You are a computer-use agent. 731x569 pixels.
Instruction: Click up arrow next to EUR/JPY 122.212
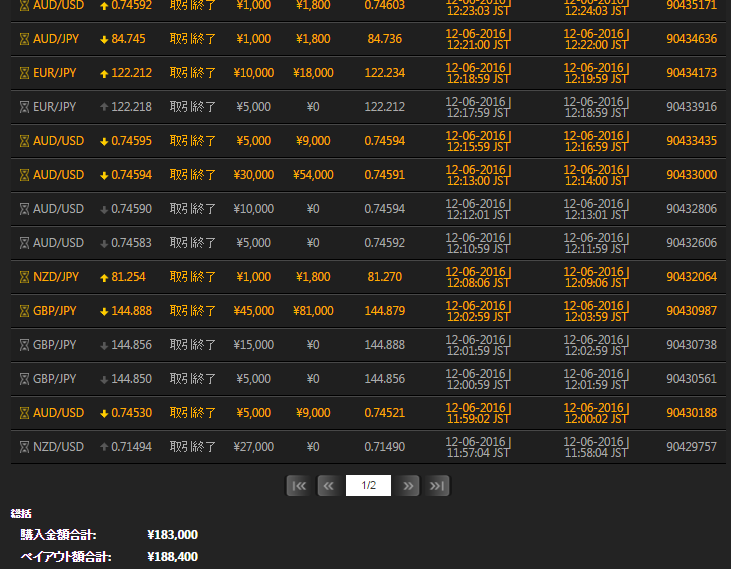104,73
